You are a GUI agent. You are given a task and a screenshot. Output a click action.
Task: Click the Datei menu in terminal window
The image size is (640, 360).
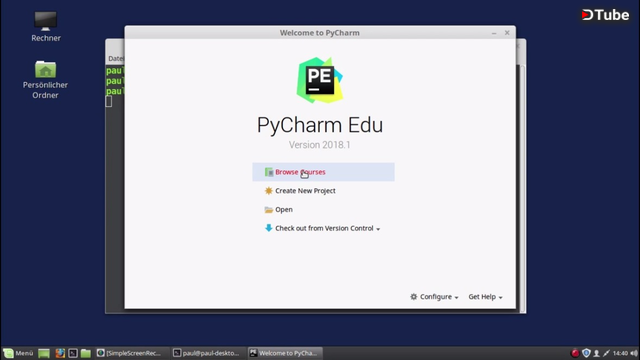(116, 58)
